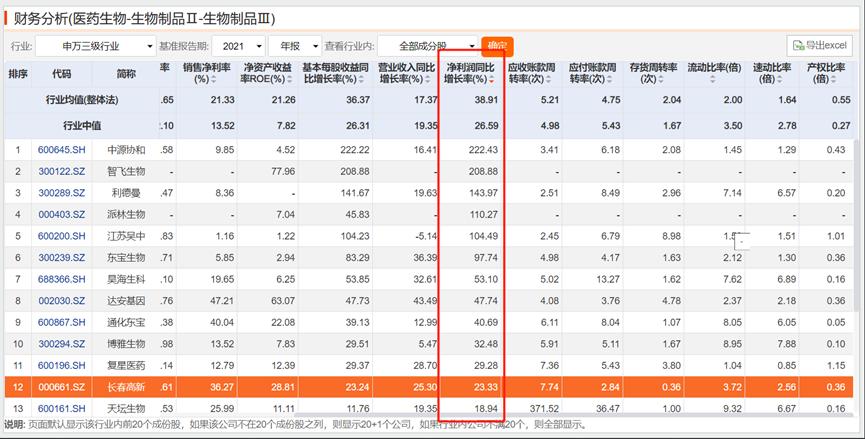Sort by 净利润同比增长率(%) column
This screenshot has width=865, height=439.
click(470, 73)
